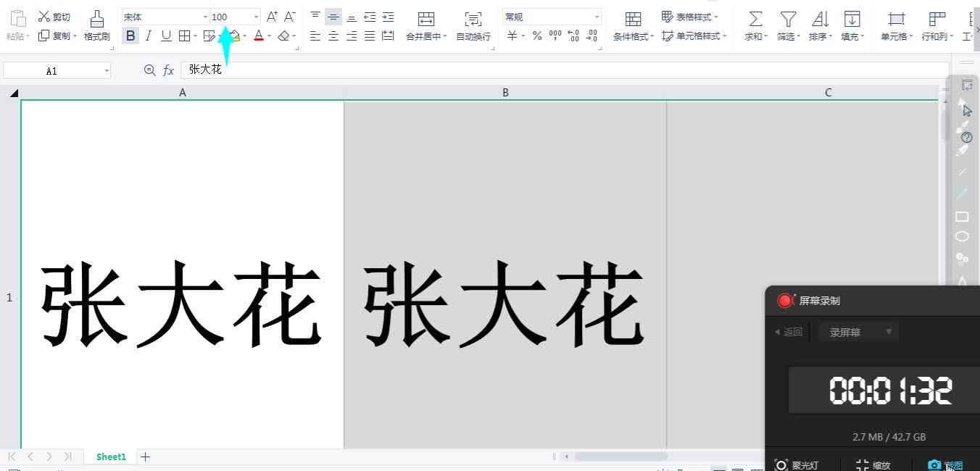This screenshot has height=471, width=980.
Task: Open the number format dropdown (常规)
Action: click(597, 17)
